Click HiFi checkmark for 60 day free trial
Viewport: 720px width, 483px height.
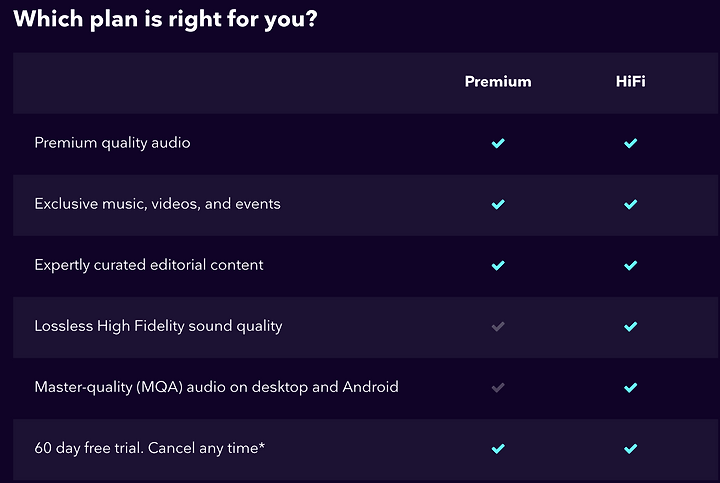[x=630, y=449]
